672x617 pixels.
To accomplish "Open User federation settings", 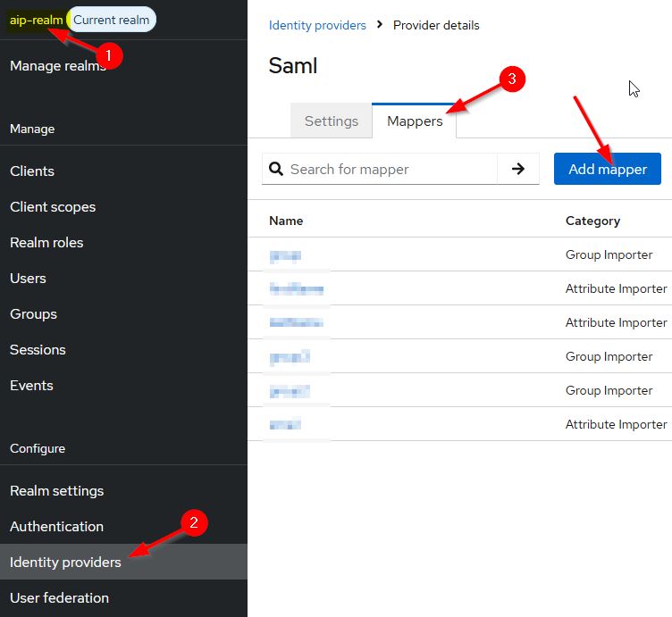I will pyautogui.click(x=59, y=597).
